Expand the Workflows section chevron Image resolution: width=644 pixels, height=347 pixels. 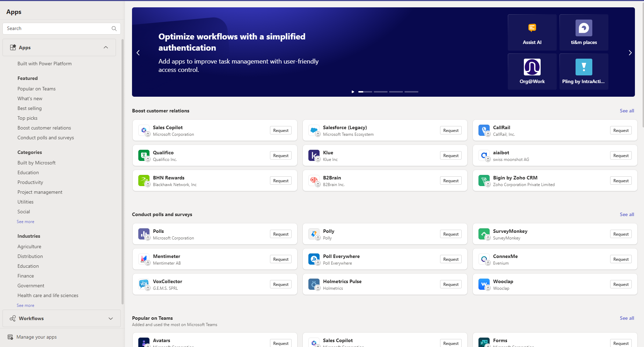(x=111, y=318)
